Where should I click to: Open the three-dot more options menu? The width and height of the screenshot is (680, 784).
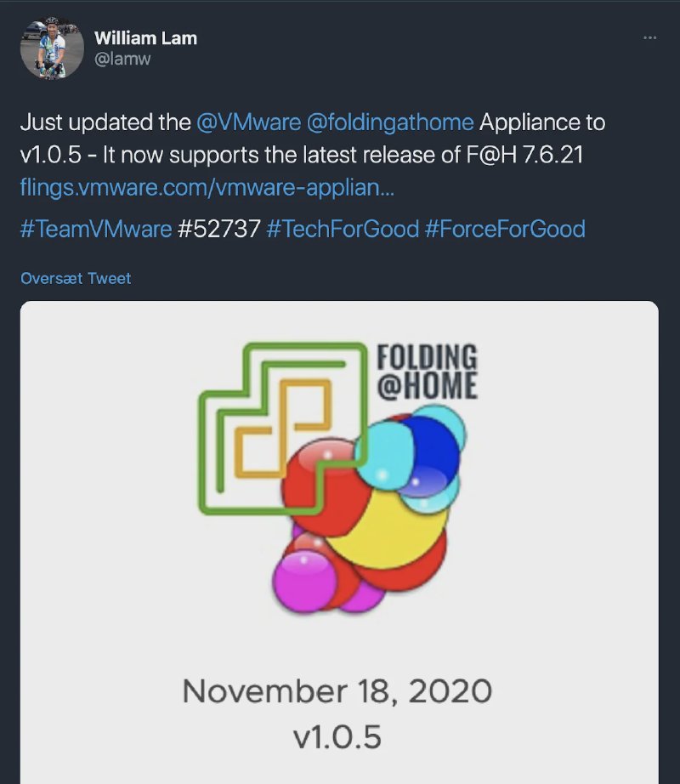coord(649,37)
